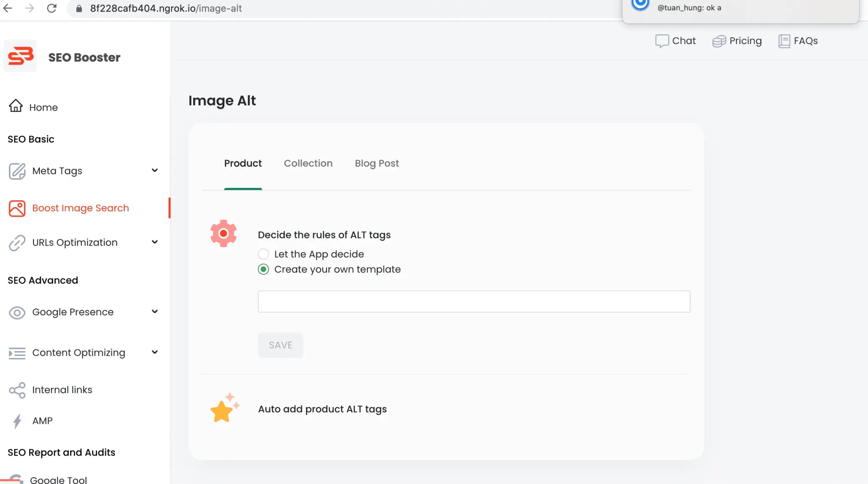
Task: Open Chat from the speech bubble icon
Action: point(662,41)
